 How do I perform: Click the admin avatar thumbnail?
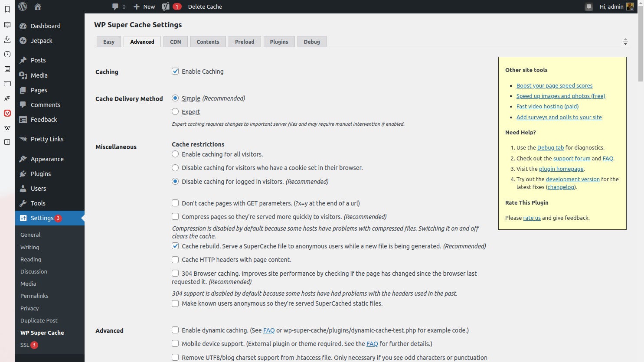coord(630,7)
